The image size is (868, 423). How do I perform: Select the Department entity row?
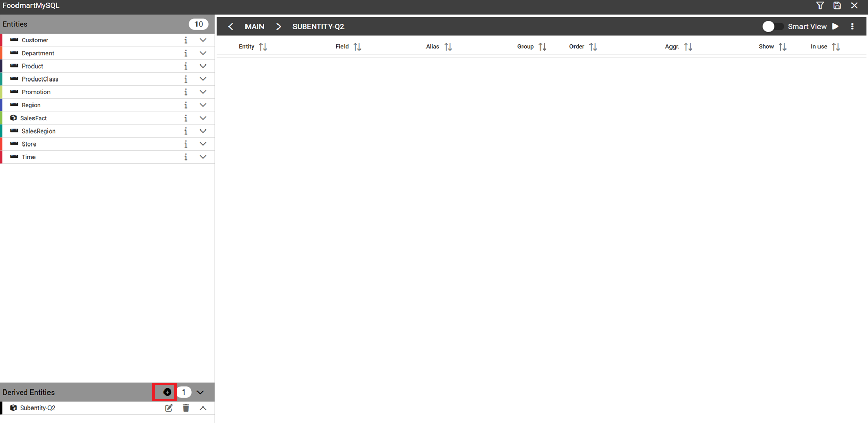pos(107,53)
